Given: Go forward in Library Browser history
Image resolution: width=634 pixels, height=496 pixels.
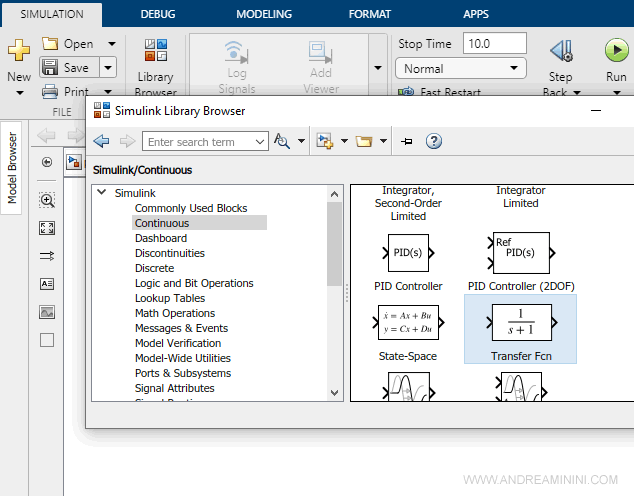Looking at the screenshot, I should pos(127,141).
